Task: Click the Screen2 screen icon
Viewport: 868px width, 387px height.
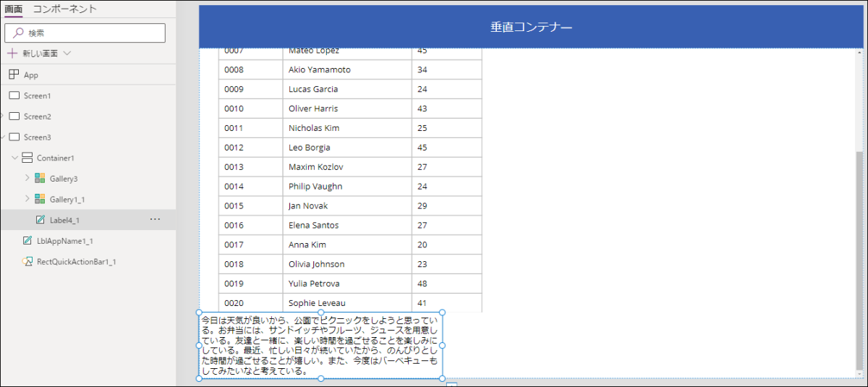Action: (14, 116)
